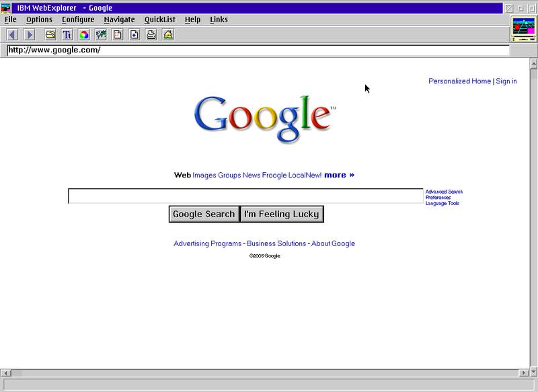Click the I'm Feeling Lucky button

282,214
